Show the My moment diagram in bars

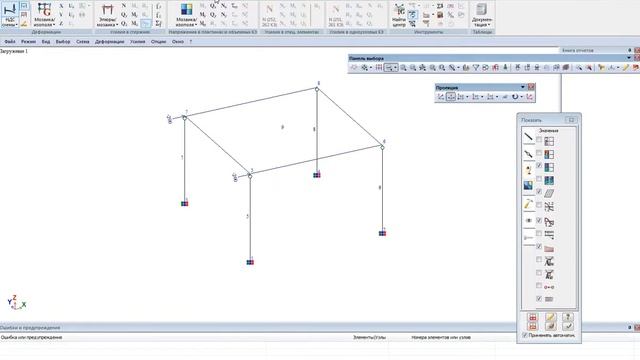(x=135, y=15)
